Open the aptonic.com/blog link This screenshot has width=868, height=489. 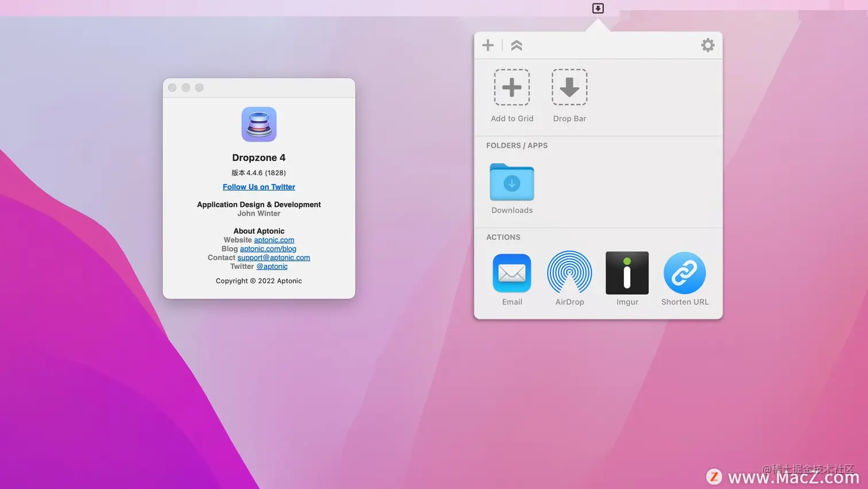tap(268, 249)
